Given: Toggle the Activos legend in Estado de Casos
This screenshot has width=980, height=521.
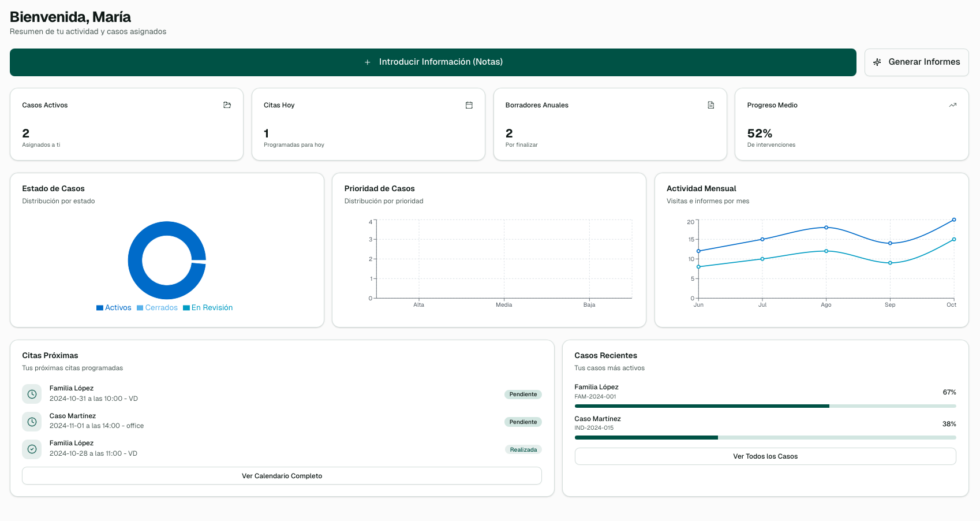Looking at the screenshot, I should (113, 307).
